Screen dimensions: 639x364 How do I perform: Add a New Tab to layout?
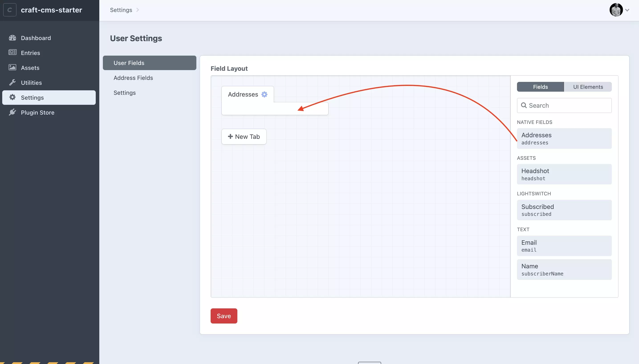click(x=244, y=137)
